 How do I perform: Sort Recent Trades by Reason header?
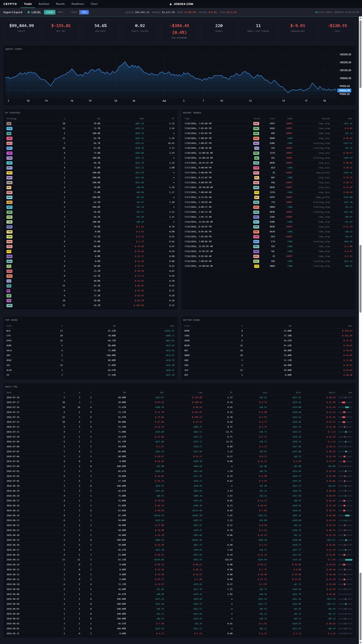click(x=326, y=119)
